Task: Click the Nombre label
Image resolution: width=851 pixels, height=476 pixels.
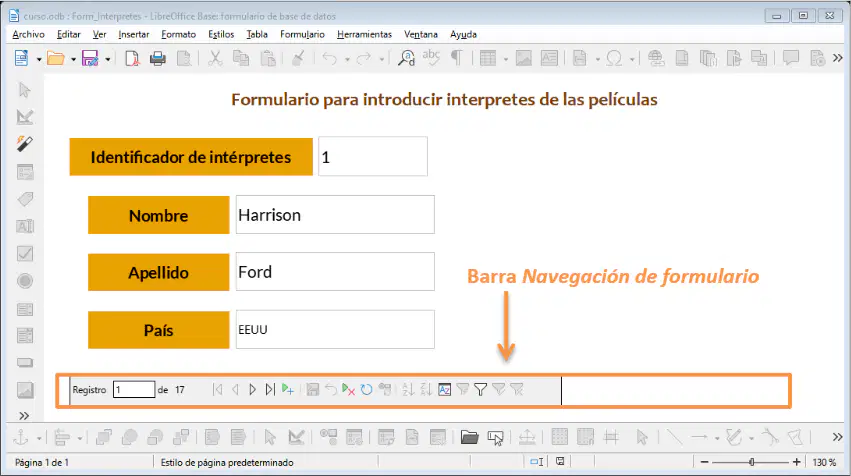Action: [x=158, y=215]
